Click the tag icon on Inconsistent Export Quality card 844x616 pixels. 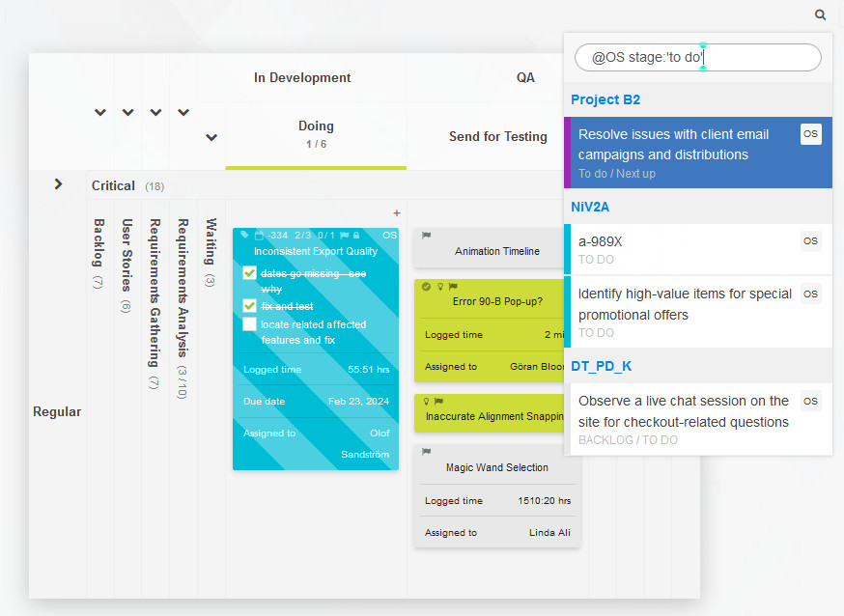(x=244, y=235)
